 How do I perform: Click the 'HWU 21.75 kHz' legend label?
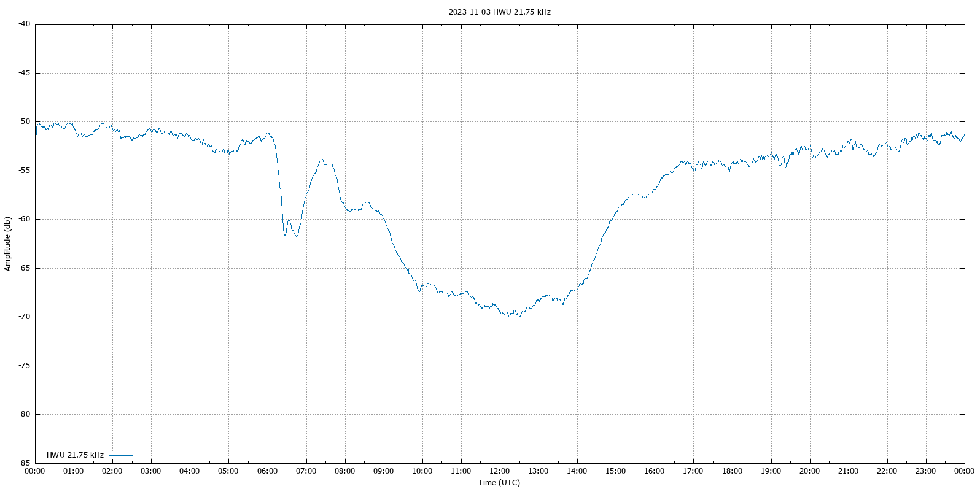[75, 455]
